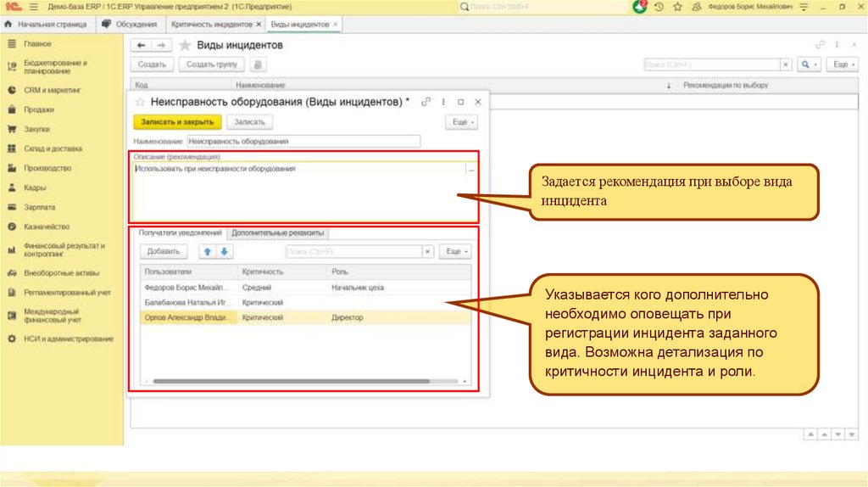Jump to list end with bottom arrow

pos(852,435)
